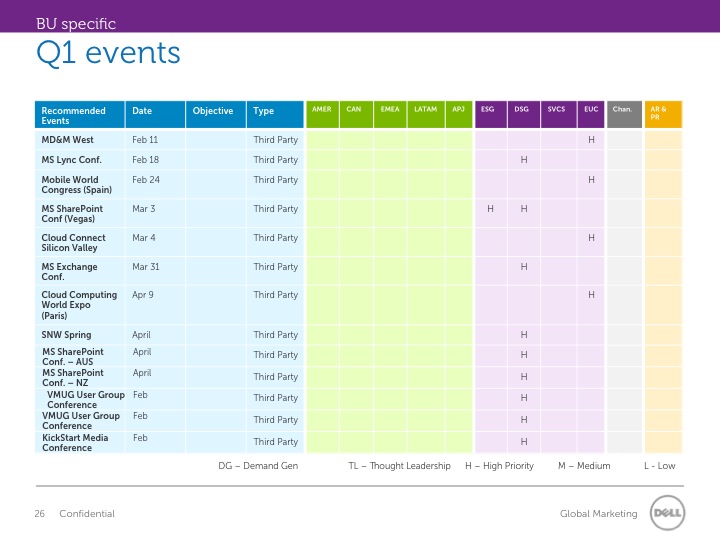Click the H – High Priority legend
The height and width of the screenshot is (540, 720).
point(500,466)
